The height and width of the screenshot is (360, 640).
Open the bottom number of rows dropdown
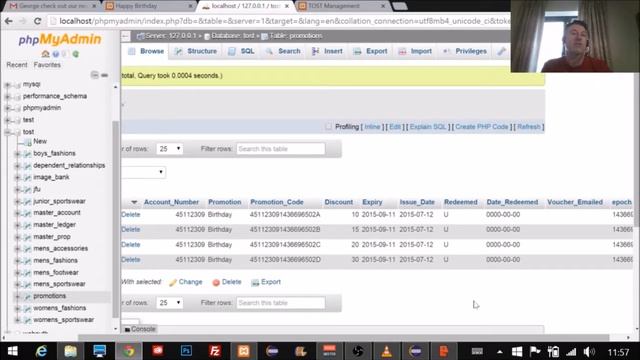click(x=170, y=303)
